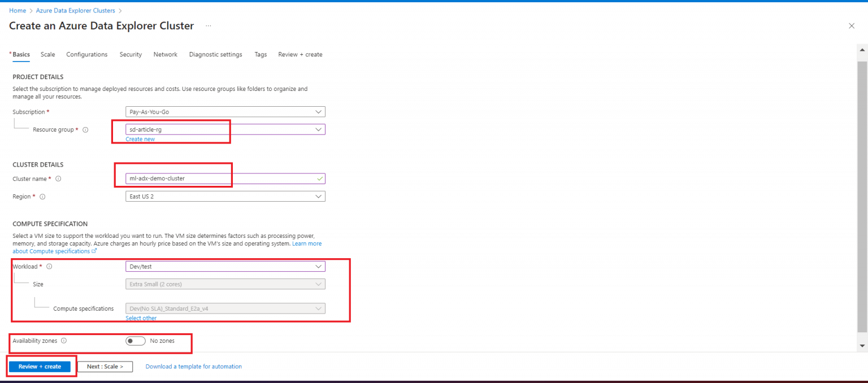Image resolution: width=868 pixels, height=383 pixels.
Task: Open the Subscription dropdown
Action: click(x=225, y=112)
